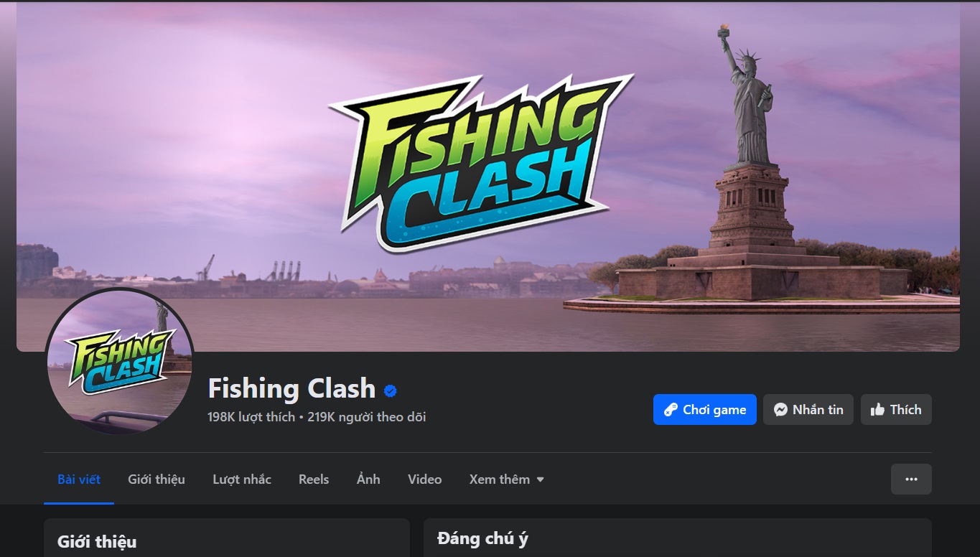Click the Fishing Clash page name heading
This screenshot has height=557, width=980.
click(292, 389)
